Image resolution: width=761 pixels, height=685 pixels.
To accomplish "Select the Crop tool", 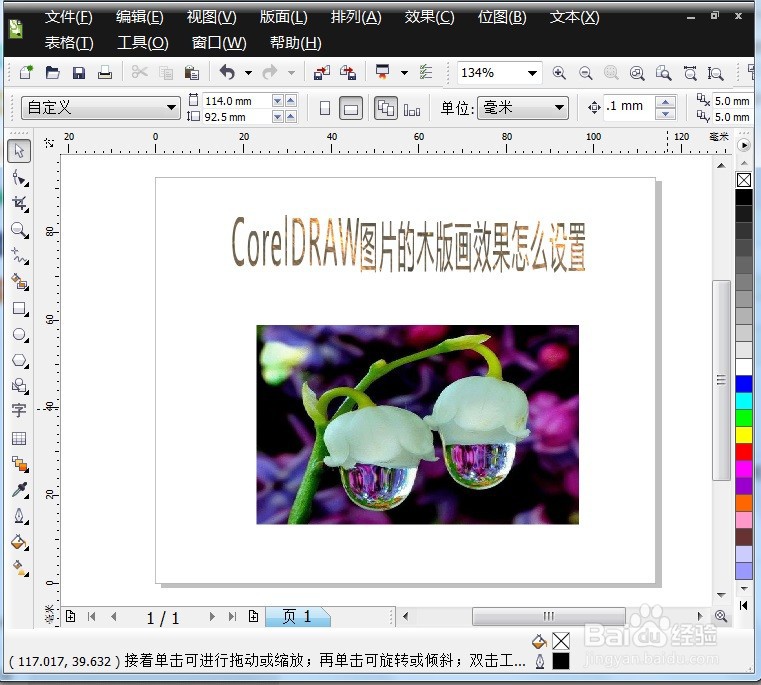I will [19, 203].
